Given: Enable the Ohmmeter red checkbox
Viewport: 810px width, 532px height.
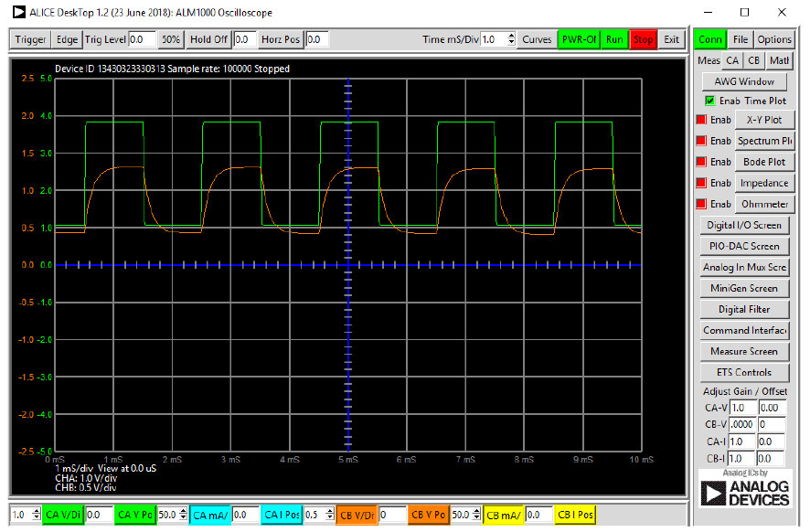Looking at the screenshot, I should pos(701,204).
